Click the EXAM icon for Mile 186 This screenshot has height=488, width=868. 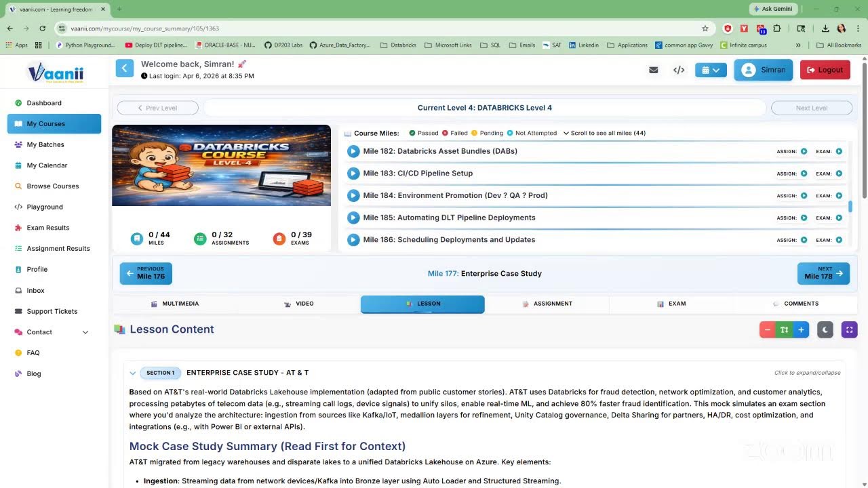(x=839, y=240)
